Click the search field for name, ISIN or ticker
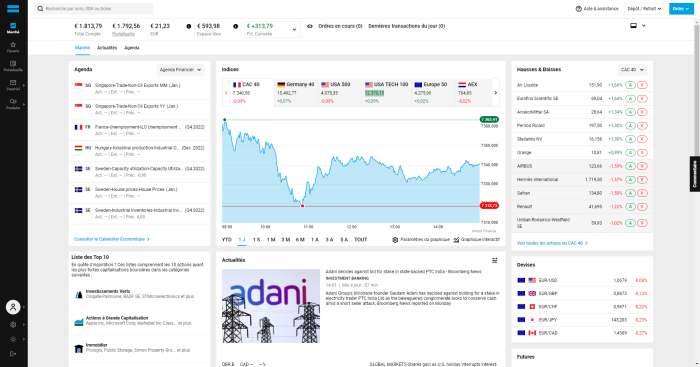The image size is (700, 367). [x=93, y=8]
